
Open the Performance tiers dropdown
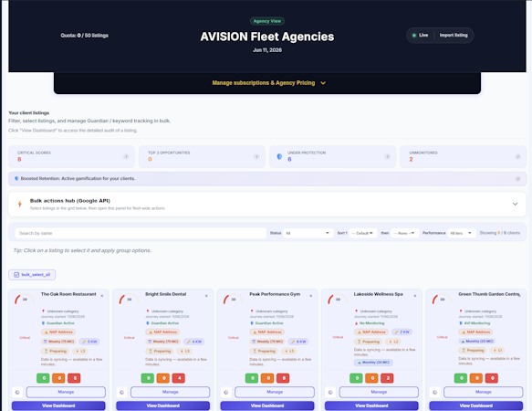(x=461, y=233)
